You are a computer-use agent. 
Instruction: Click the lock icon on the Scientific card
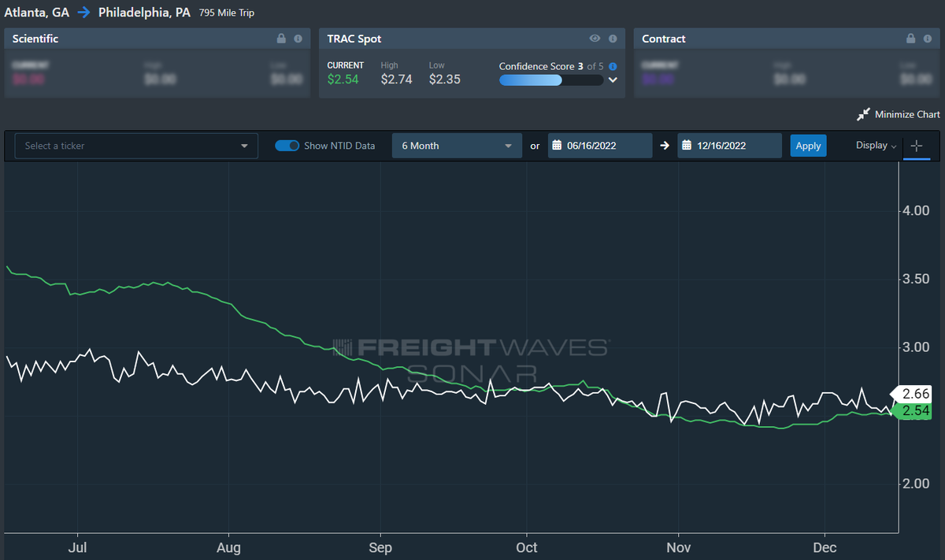(281, 39)
